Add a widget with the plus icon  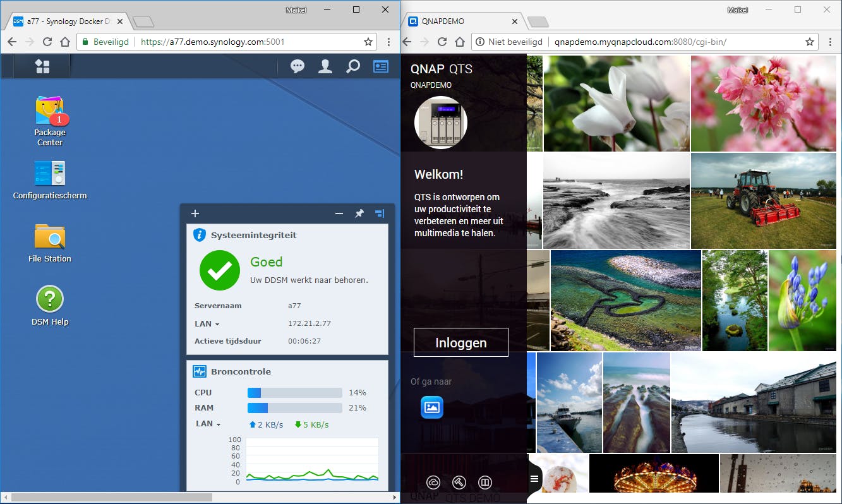(195, 213)
